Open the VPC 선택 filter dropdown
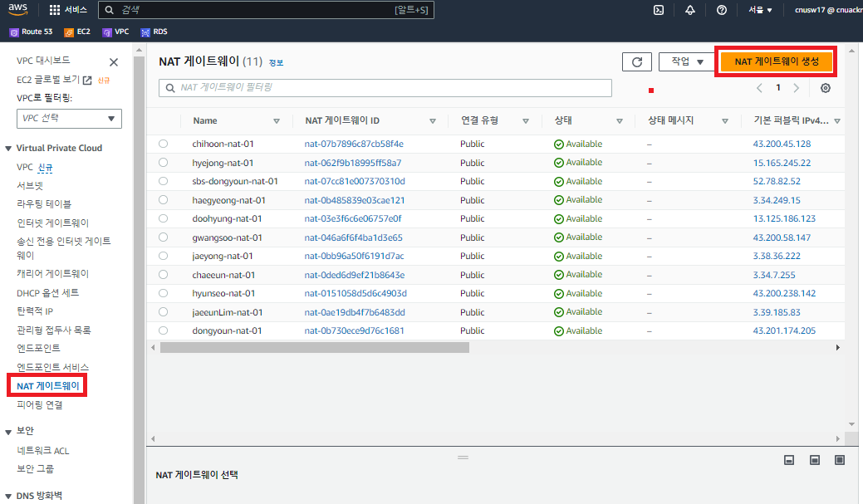The width and height of the screenshot is (863, 504). [x=69, y=118]
